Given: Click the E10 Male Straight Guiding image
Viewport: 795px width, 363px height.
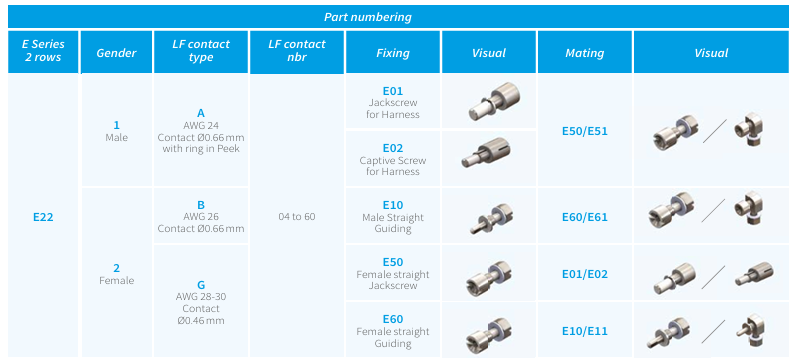Looking at the screenshot, I should point(493,219).
